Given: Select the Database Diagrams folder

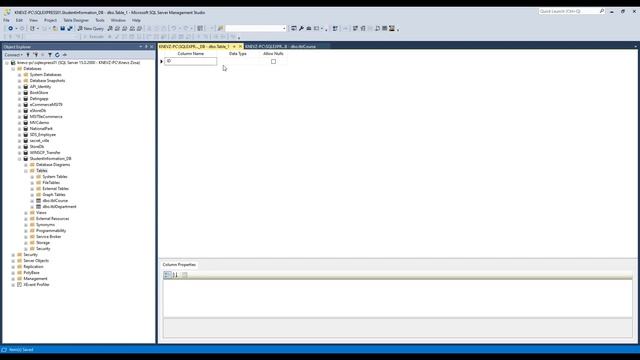Looking at the screenshot, I should 53,164.
